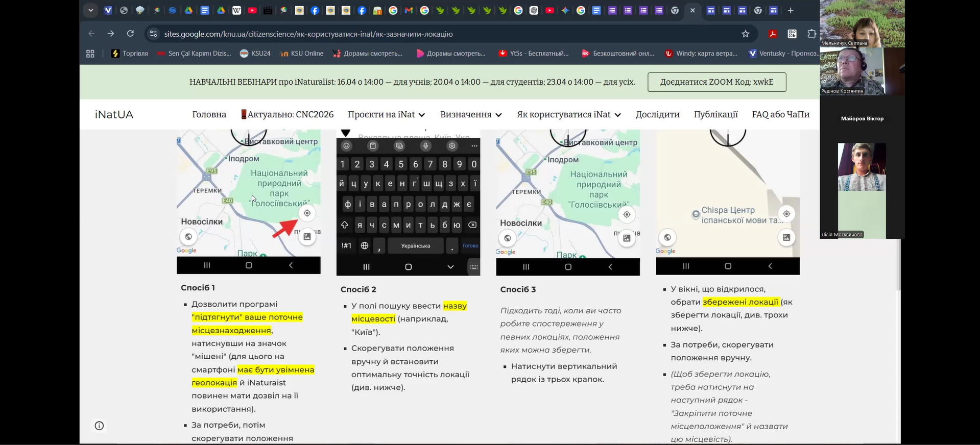Expand the Проєкти на iNat menu
This screenshot has height=445, width=980.
(386, 114)
